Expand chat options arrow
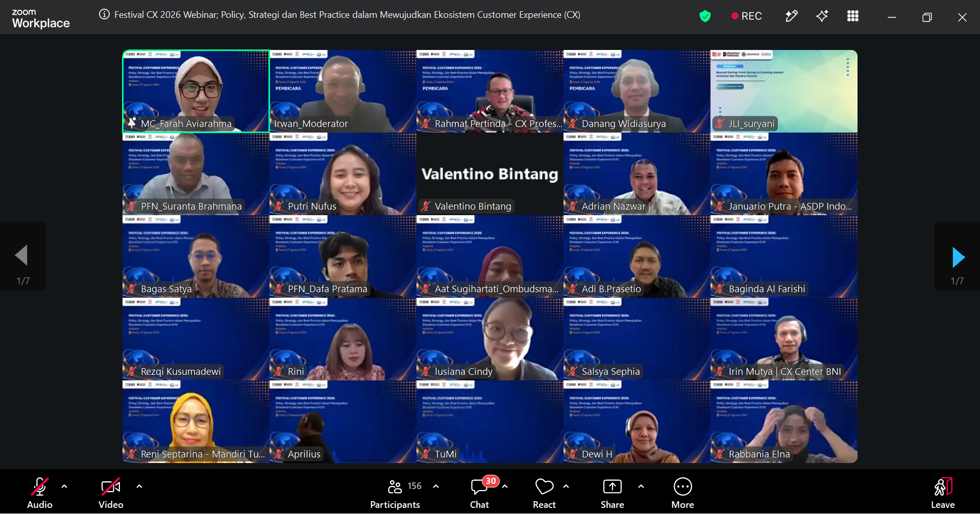980x514 pixels. coord(505,486)
